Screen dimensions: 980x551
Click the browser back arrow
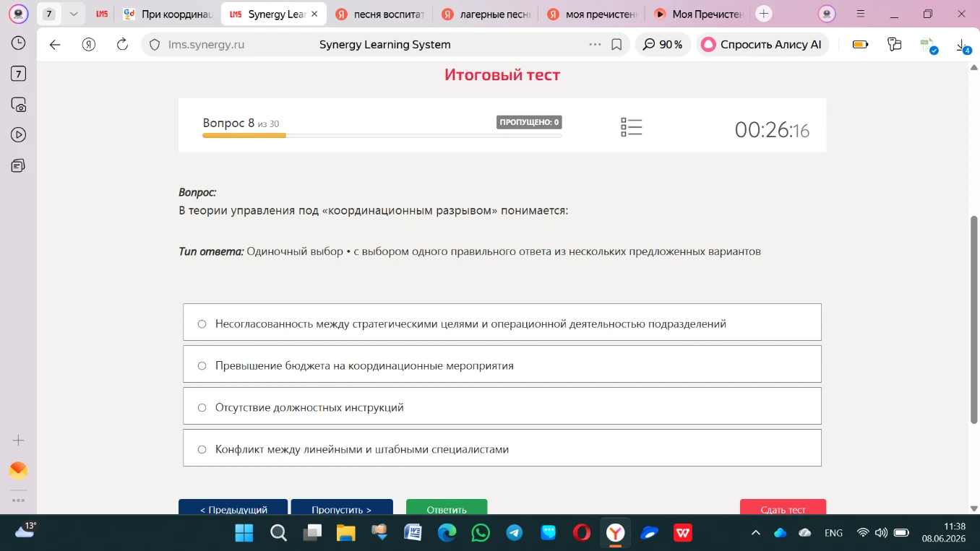tap(55, 45)
